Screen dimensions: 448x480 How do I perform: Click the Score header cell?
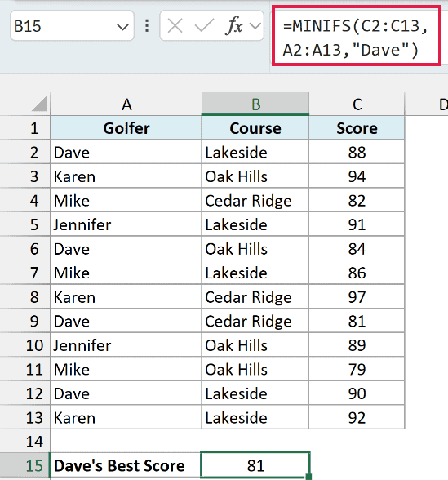[357, 128]
